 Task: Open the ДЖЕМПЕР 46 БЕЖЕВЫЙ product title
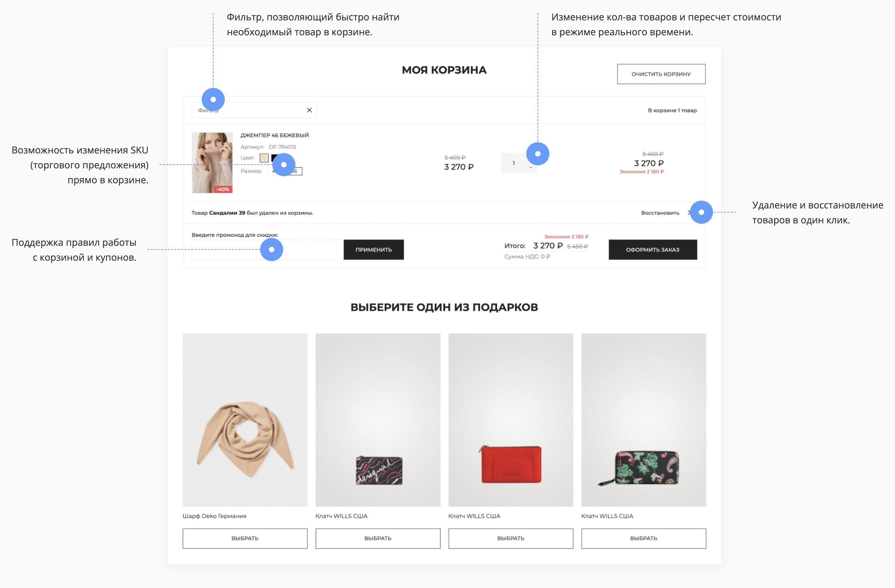point(275,135)
